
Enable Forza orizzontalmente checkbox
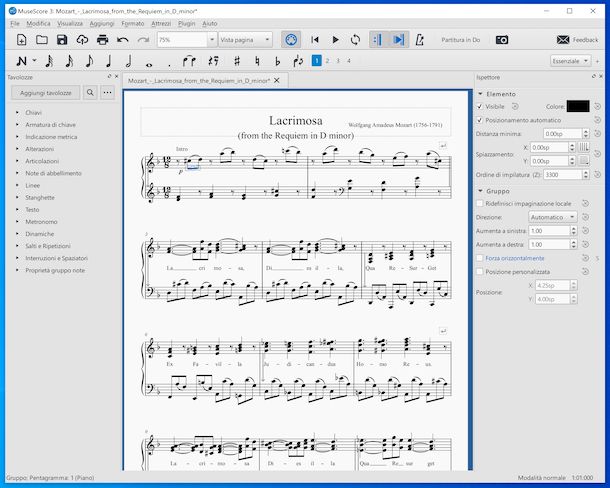coord(480,258)
